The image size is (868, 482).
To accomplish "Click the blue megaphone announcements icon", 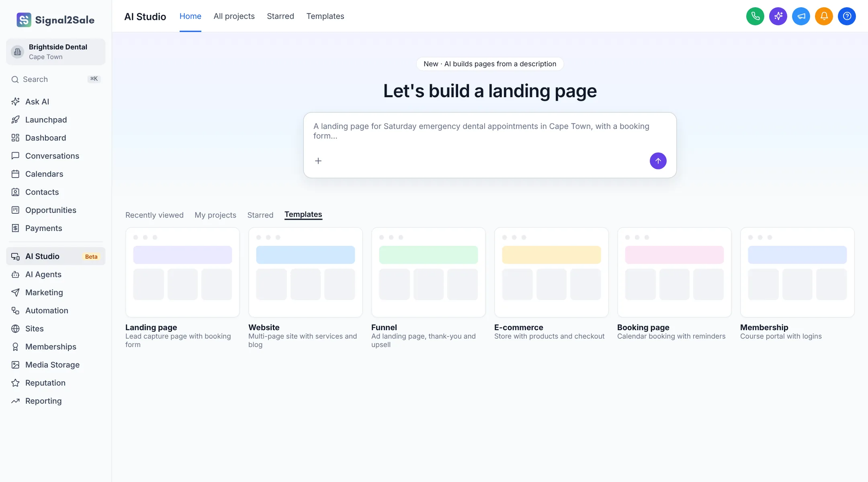I will [x=801, y=16].
